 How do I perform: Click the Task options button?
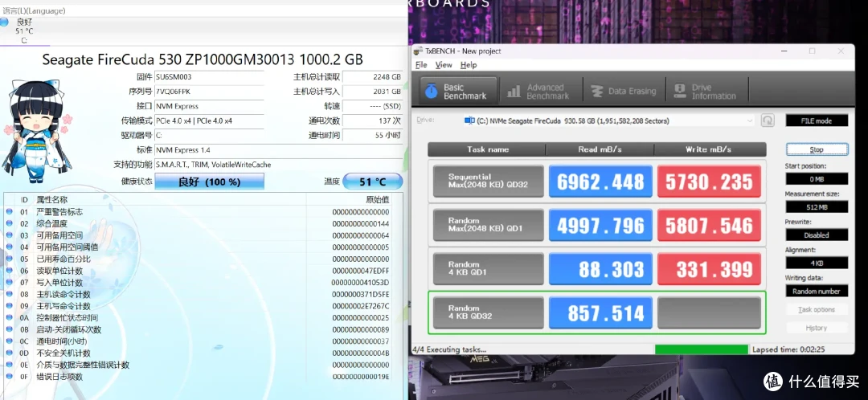coord(817,309)
